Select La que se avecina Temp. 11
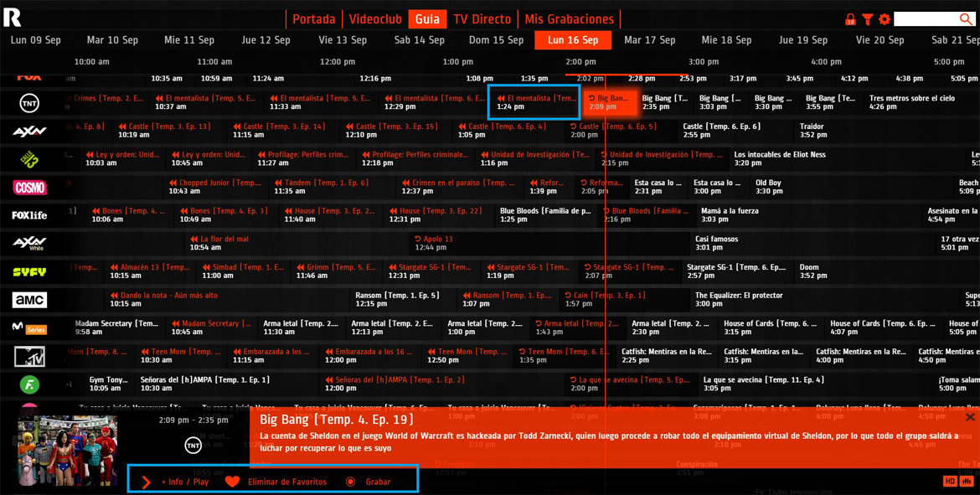 click(x=764, y=384)
